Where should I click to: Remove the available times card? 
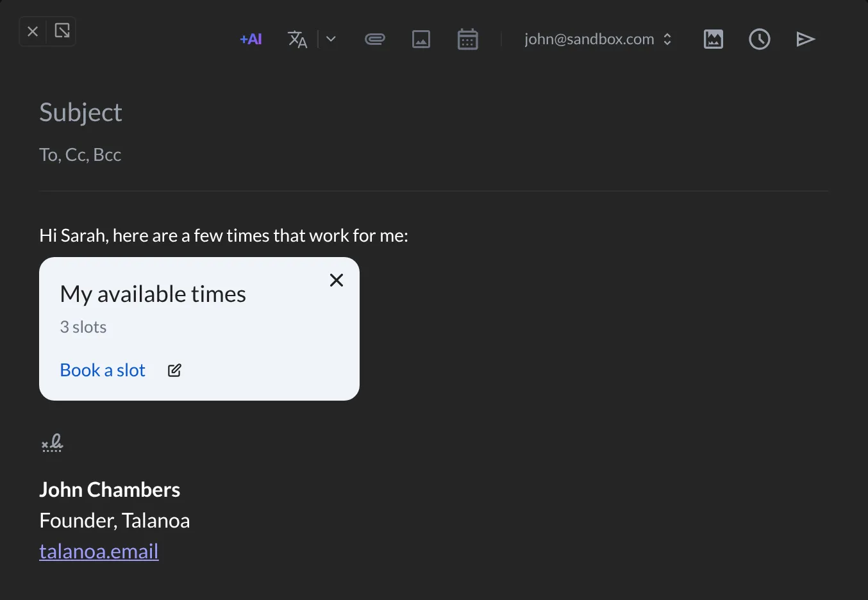pos(337,280)
